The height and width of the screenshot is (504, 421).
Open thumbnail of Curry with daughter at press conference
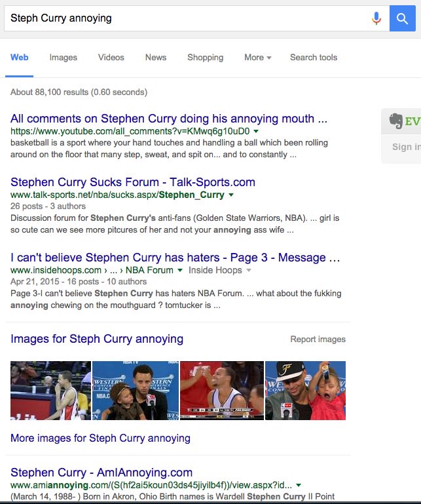pyautogui.click(x=136, y=391)
